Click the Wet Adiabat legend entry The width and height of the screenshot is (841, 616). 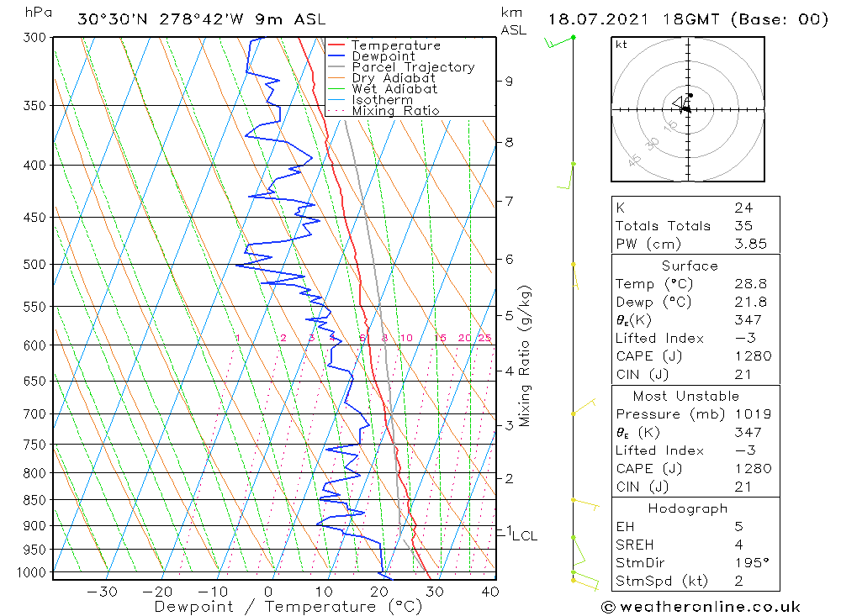tap(383, 88)
